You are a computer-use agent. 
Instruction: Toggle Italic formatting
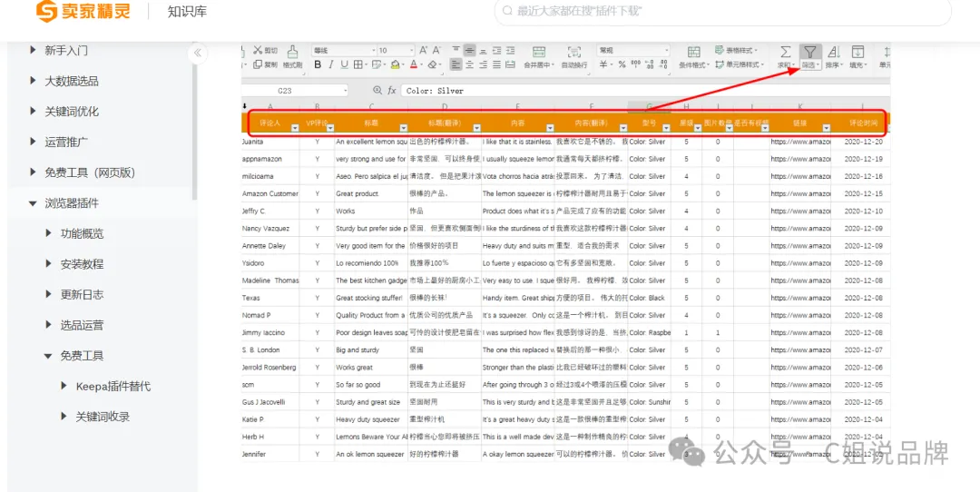331,64
